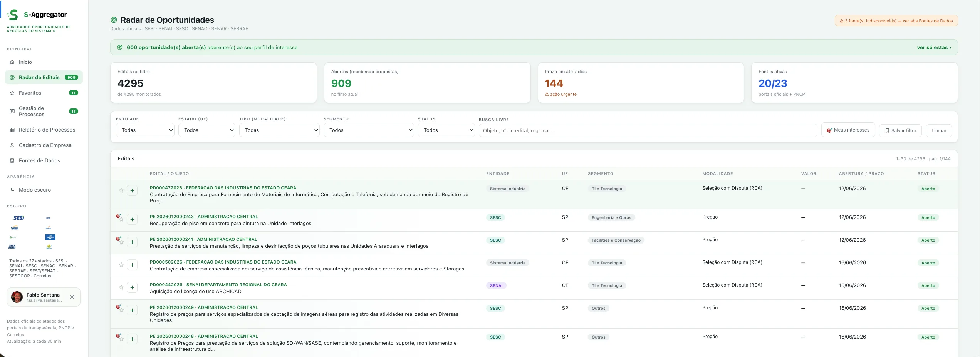Open Cadastro da Empresa page
The image size is (980, 357).
44,145
